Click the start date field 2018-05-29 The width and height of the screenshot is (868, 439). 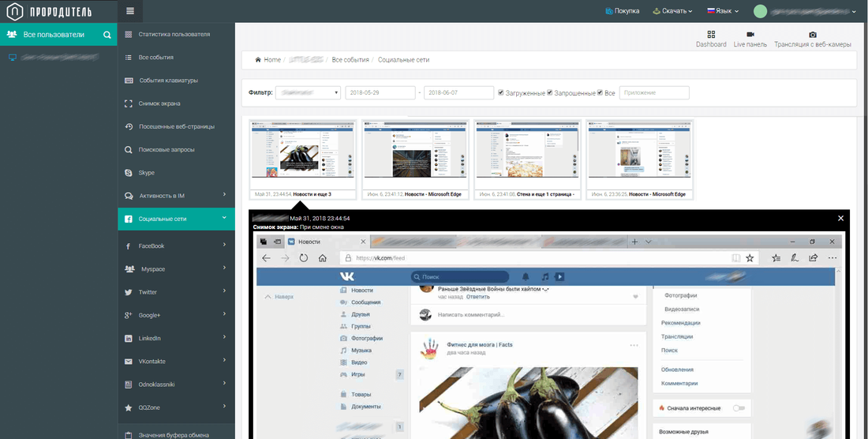[380, 93]
